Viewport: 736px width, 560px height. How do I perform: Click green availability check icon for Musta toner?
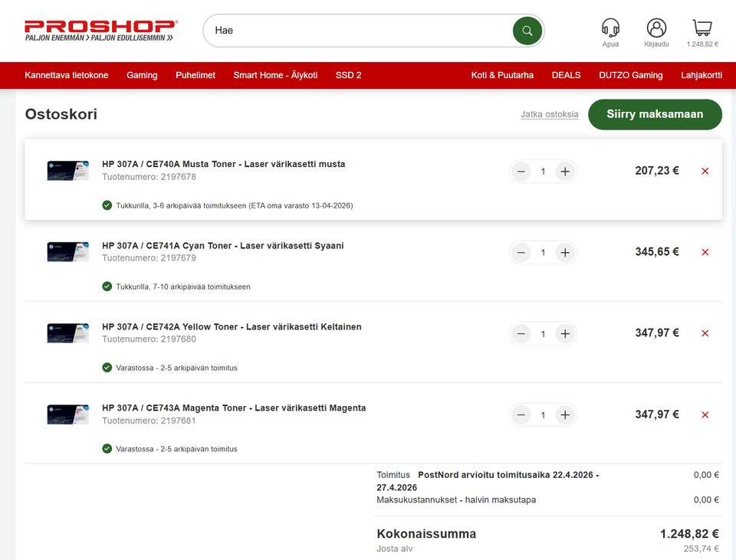[x=107, y=205]
